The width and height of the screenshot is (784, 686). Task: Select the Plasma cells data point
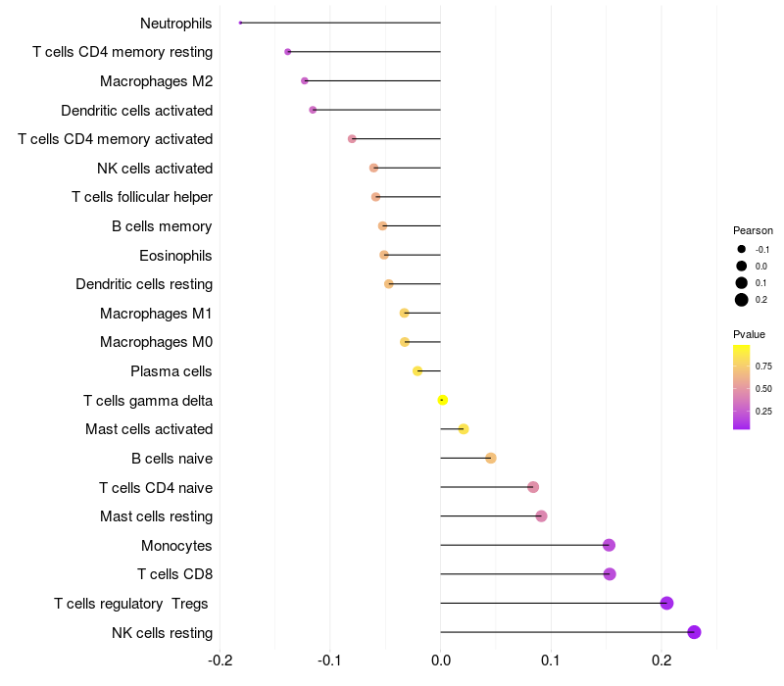[417, 370]
